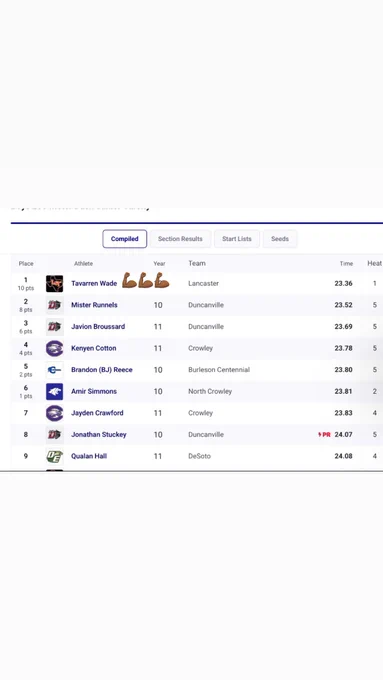Click time 23.83 for Jayden Crawford
The image size is (383, 680).
344,413
